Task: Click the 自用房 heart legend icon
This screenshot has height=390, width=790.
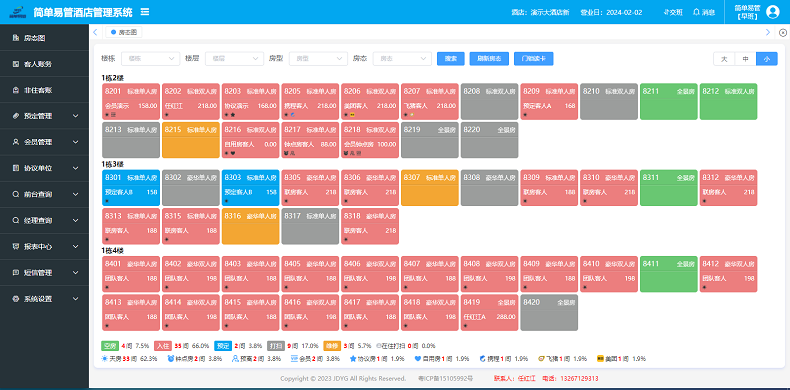Action: pos(418,359)
